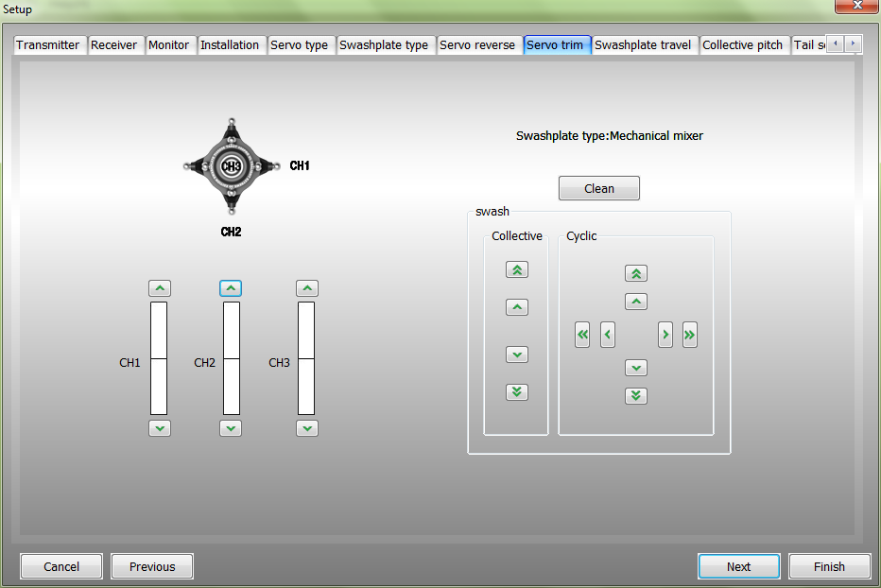Click Cyclic single-up arrow button
The image size is (881, 588).
636,303
